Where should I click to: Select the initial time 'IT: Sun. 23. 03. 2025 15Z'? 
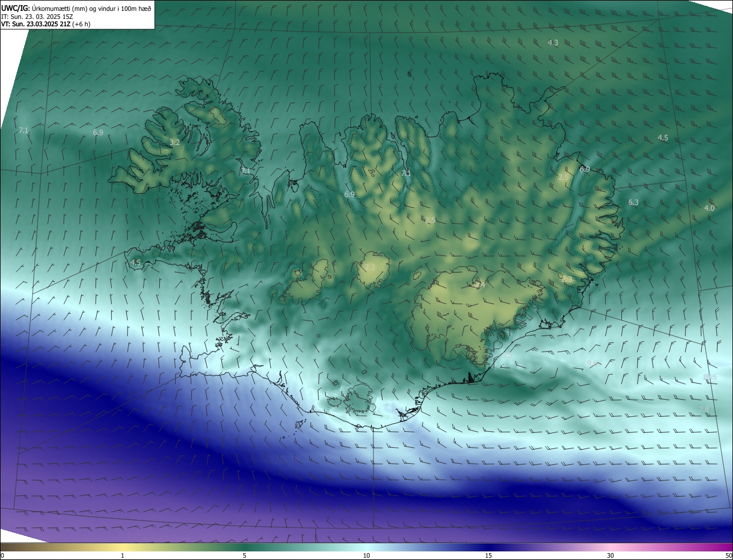tap(37, 17)
